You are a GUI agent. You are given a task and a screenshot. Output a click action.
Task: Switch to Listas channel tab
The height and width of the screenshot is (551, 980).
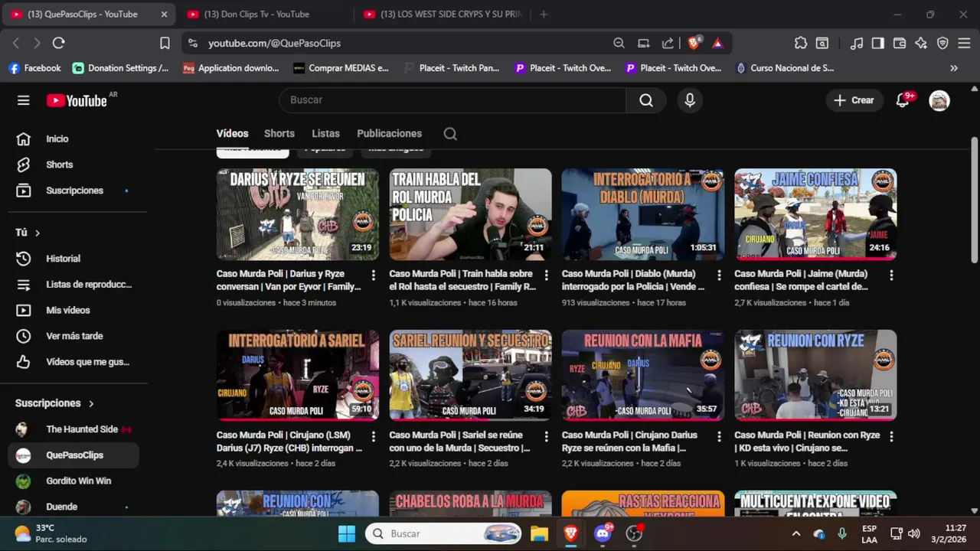point(325,133)
